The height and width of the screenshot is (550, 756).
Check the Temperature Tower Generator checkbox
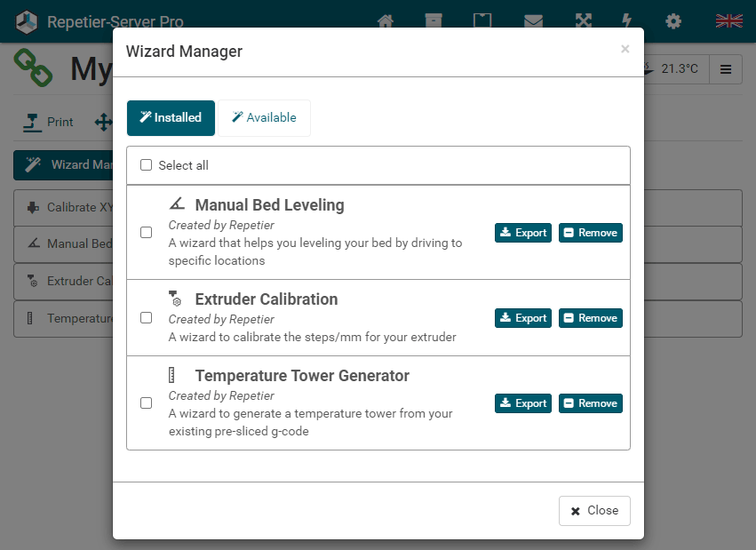147,403
